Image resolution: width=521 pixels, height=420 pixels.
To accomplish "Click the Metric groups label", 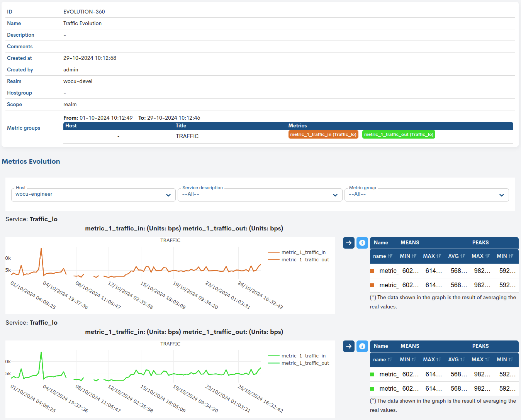I will (x=24, y=128).
